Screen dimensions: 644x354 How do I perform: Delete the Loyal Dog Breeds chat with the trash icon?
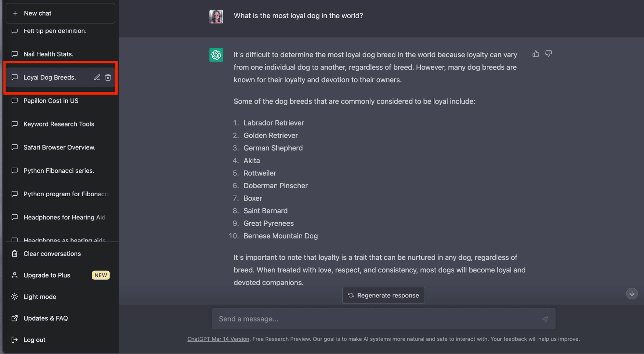tap(108, 77)
